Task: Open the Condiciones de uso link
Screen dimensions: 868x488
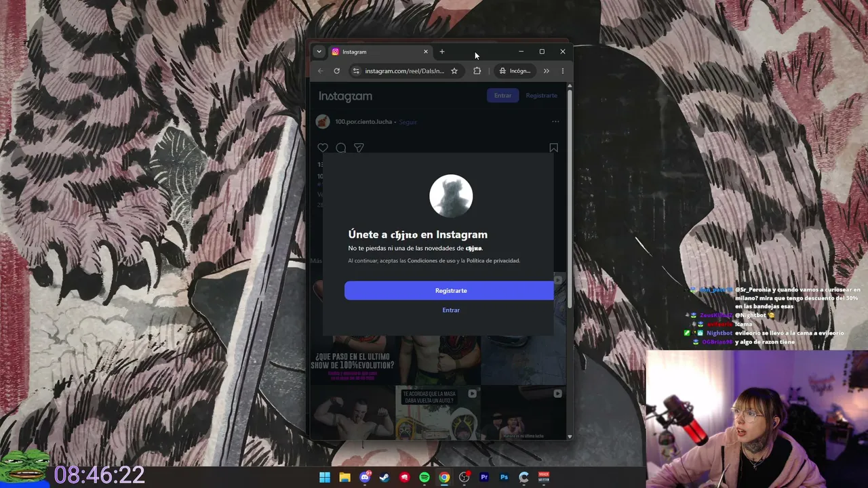Action: pos(432,261)
